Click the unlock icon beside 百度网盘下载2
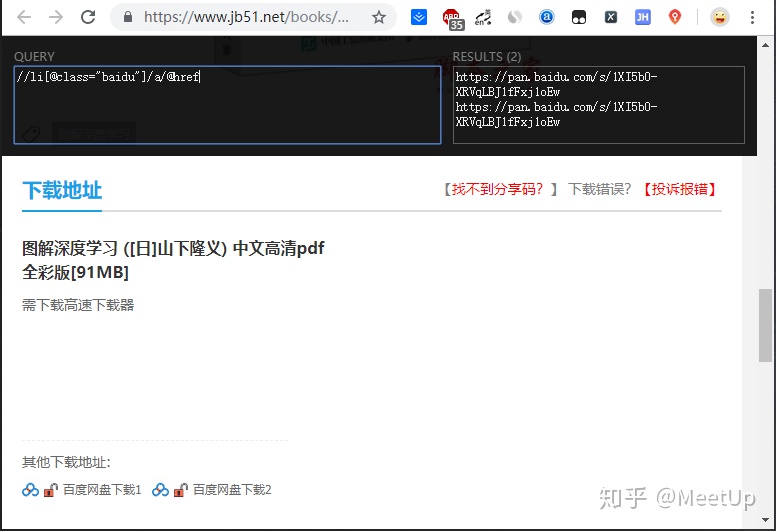 181,490
